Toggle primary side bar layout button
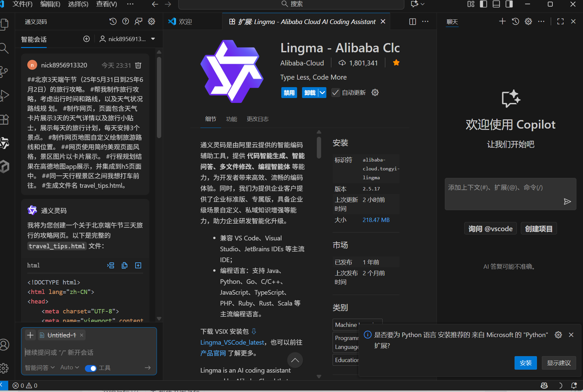583x392 pixels. 484,4
